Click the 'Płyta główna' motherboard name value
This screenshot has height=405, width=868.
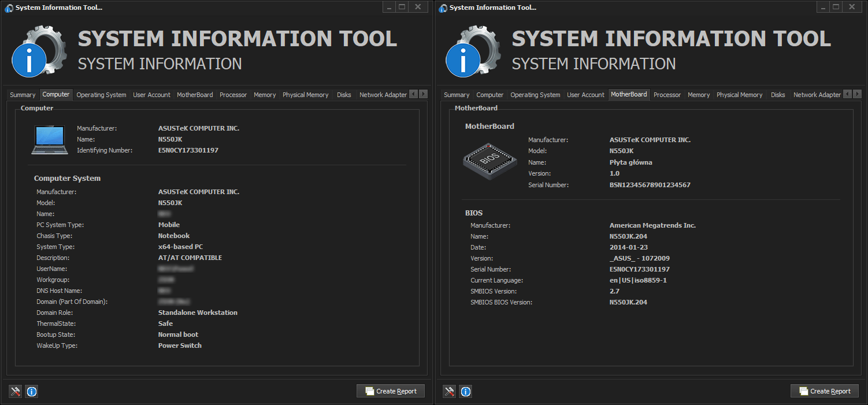click(630, 162)
